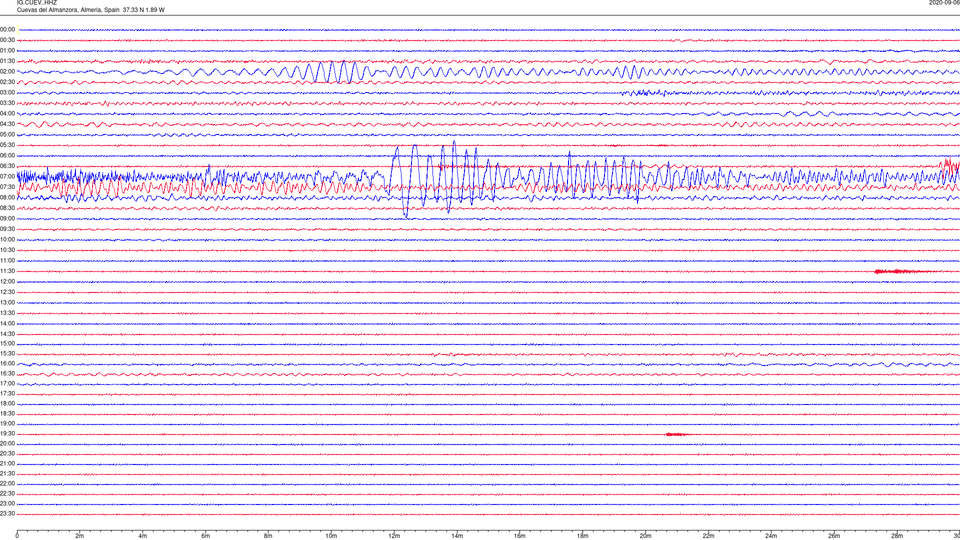This screenshot has height=540, width=960.
Task: Click the 20m tick label on time axis
Action: click(645, 536)
